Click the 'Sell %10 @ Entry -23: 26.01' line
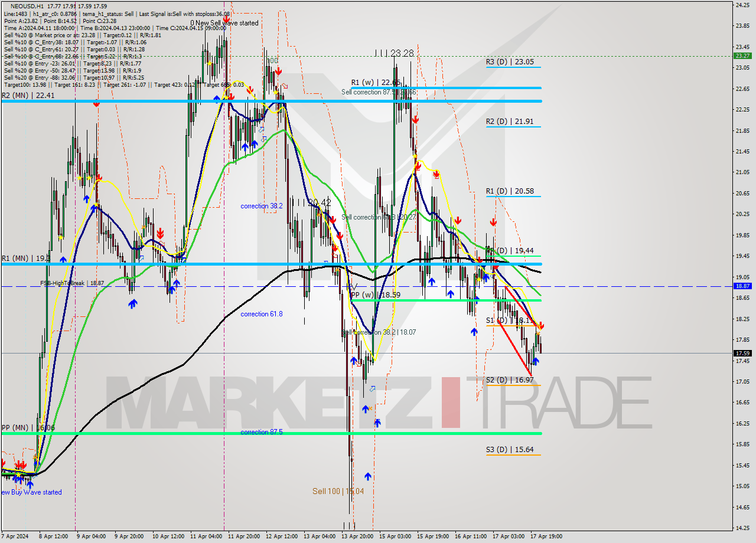The height and width of the screenshot is (543, 756). pyautogui.click(x=72, y=63)
